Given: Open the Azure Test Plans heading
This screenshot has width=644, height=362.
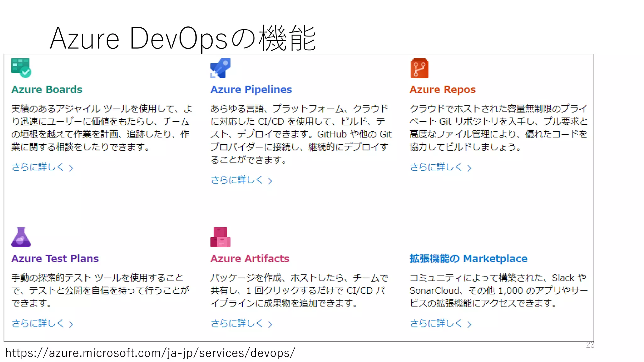Looking at the screenshot, I should click(x=55, y=259).
